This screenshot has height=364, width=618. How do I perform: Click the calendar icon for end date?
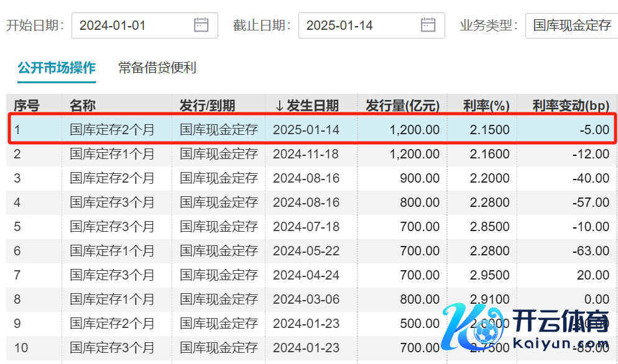coord(428,25)
